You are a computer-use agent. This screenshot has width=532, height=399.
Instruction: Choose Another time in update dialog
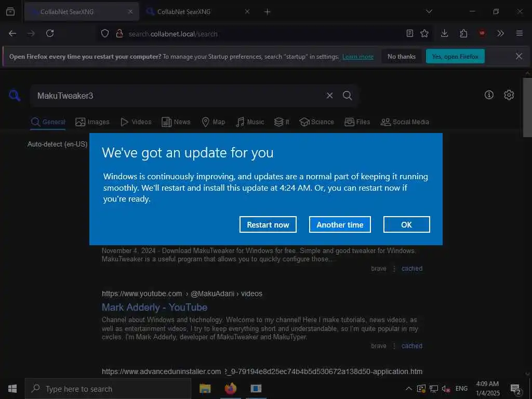[x=340, y=224]
